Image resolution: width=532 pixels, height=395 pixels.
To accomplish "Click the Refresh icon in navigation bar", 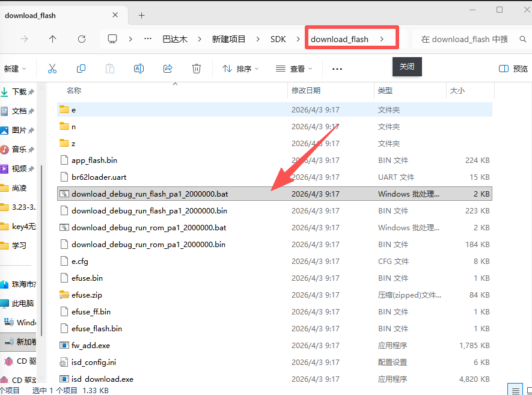I will coord(81,39).
